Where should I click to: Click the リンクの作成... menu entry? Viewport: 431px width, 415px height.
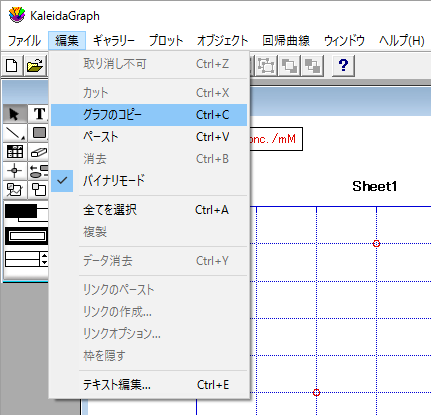tap(149, 312)
